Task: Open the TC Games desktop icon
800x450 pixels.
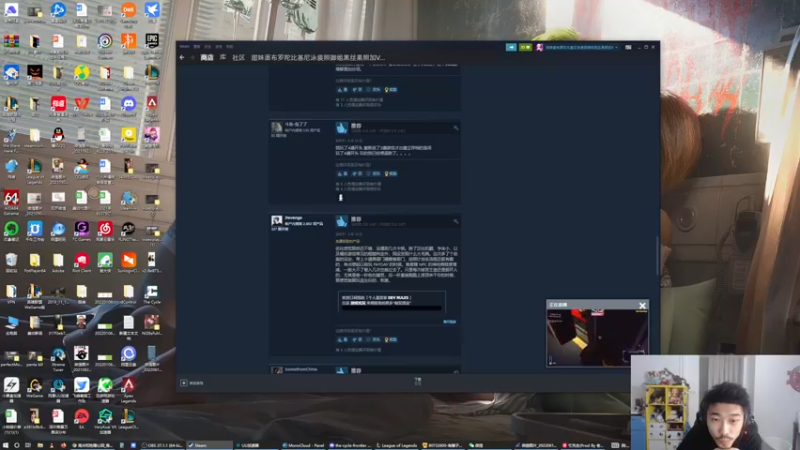Action: tap(82, 231)
